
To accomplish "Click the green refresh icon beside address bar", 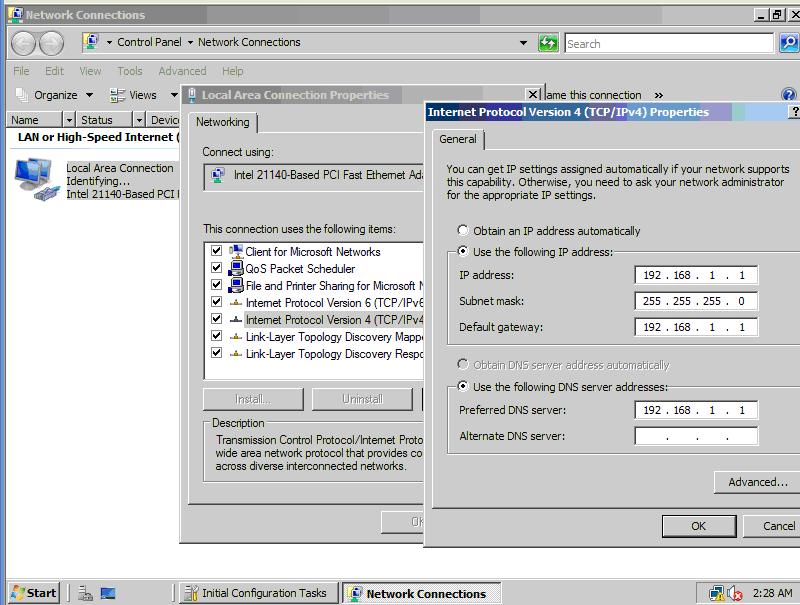I will [x=548, y=43].
